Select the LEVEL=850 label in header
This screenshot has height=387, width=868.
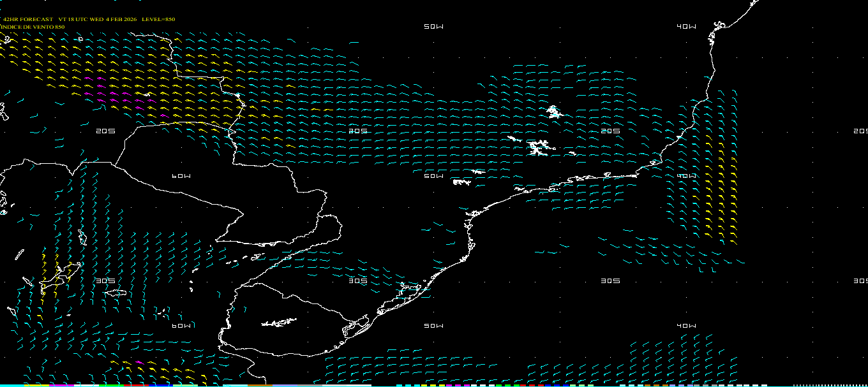[158, 19]
